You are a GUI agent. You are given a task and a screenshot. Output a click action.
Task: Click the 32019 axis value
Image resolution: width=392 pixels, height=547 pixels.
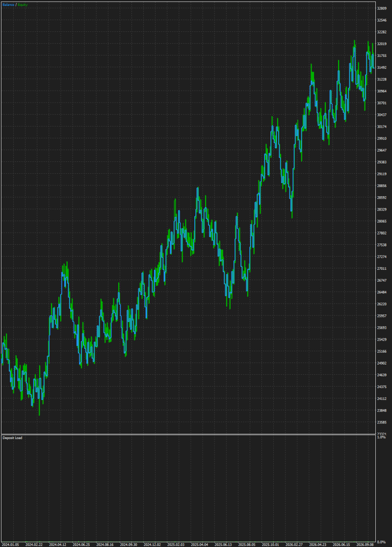click(382, 44)
